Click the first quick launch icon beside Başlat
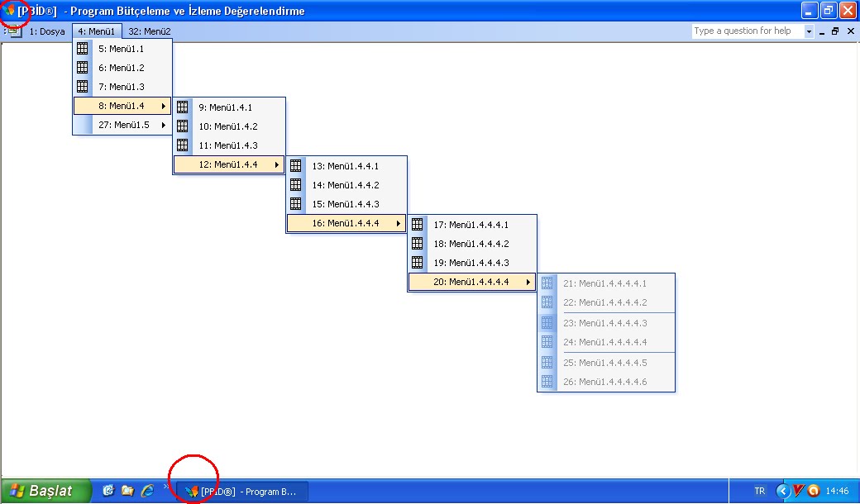 (108, 491)
